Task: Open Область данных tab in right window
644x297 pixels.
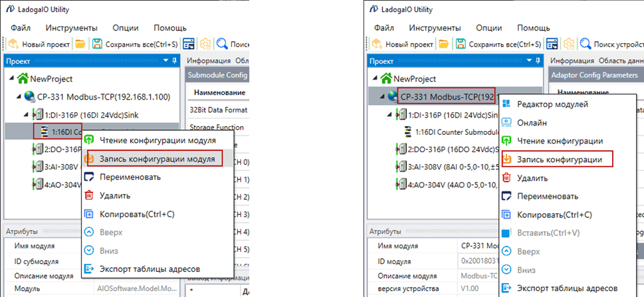Action: click(621, 61)
